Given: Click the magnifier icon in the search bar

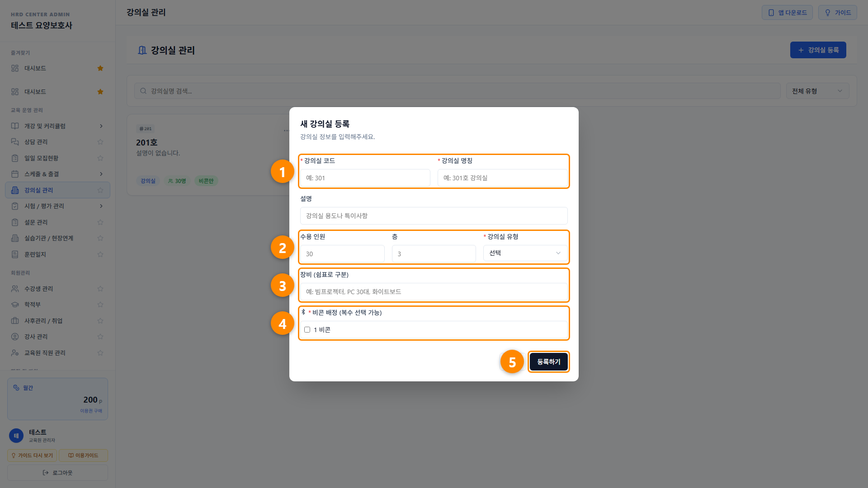Looking at the screenshot, I should tap(143, 91).
